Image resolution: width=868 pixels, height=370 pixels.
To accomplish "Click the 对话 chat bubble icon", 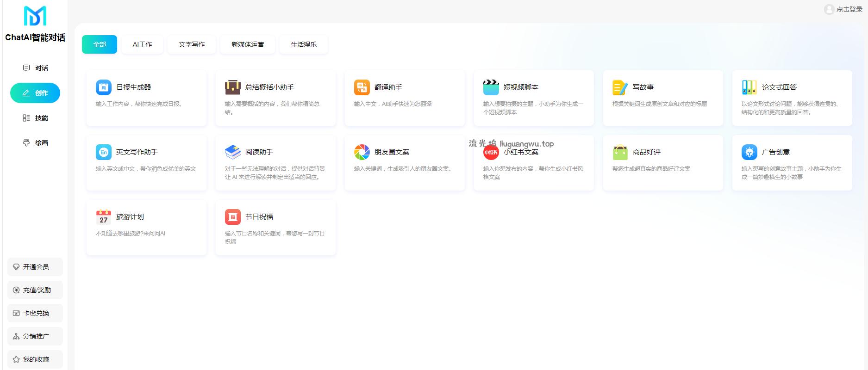I will tap(26, 68).
